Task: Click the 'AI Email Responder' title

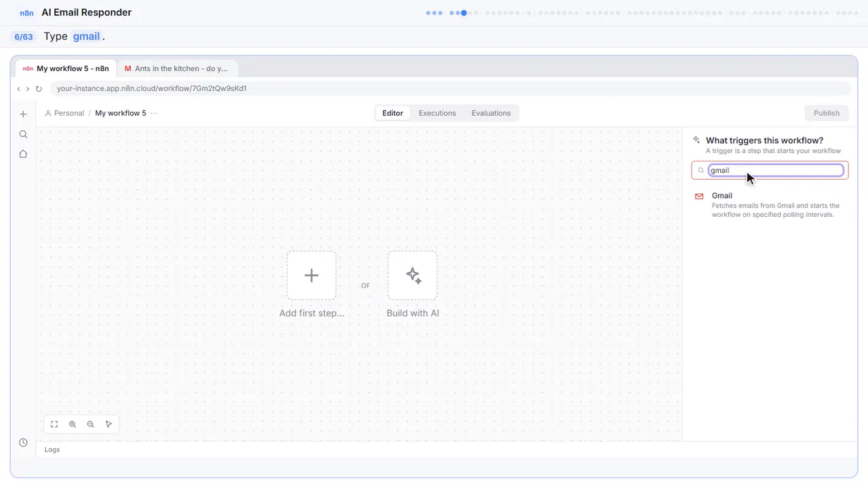Action: 87,12
